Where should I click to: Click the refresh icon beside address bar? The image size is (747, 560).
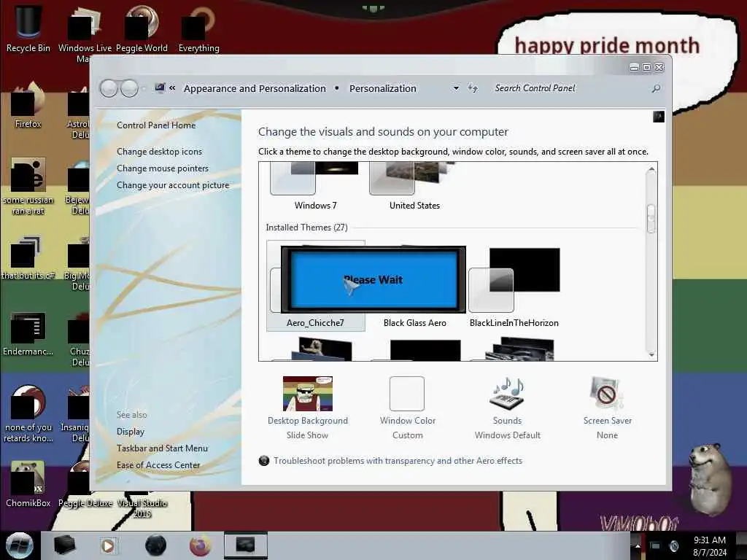pyautogui.click(x=473, y=88)
